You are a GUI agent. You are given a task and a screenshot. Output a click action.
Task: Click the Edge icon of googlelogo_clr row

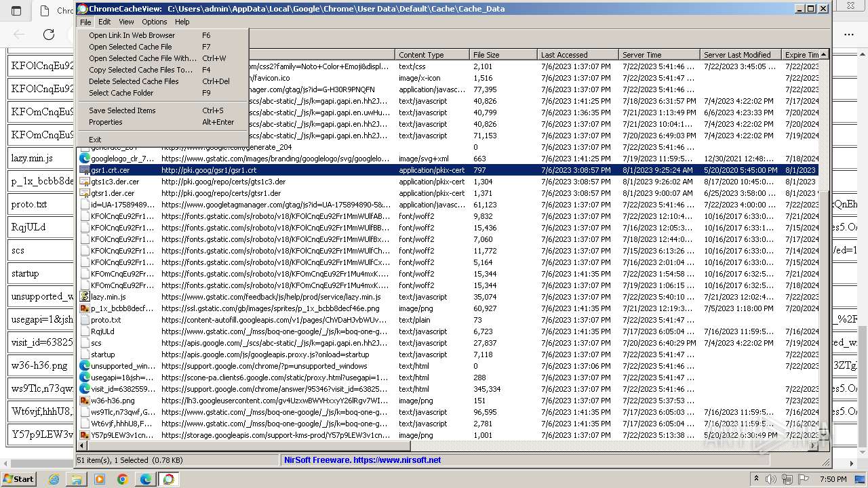click(85, 159)
